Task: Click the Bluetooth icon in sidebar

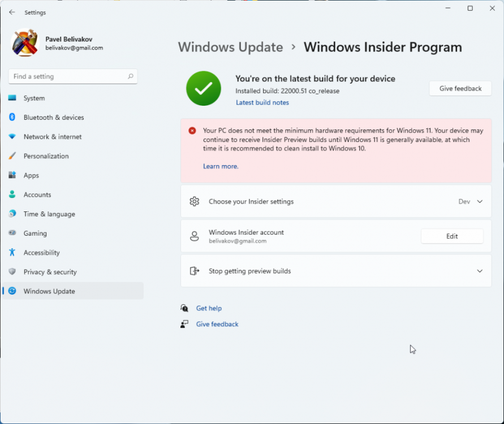Action: click(x=12, y=117)
